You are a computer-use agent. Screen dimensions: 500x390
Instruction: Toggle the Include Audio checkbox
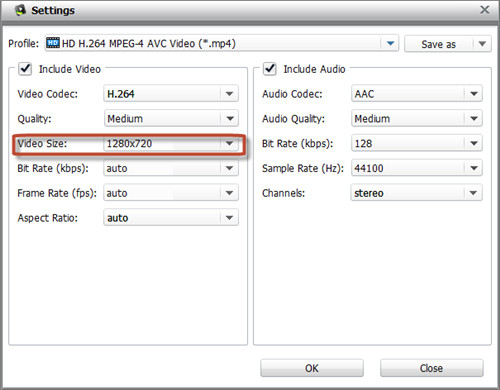(x=269, y=69)
